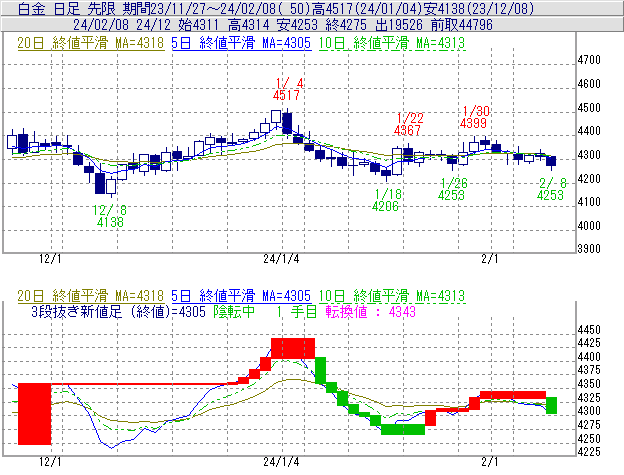
Task: Click the 1 手目 text
Action: click(x=297, y=311)
